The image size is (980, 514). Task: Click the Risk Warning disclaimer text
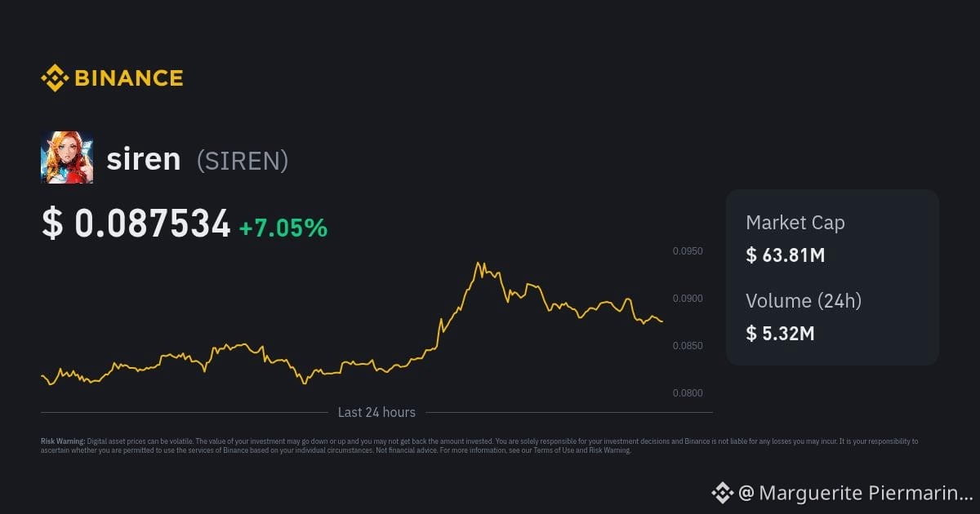pyautogui.click(x=479, y=445)
